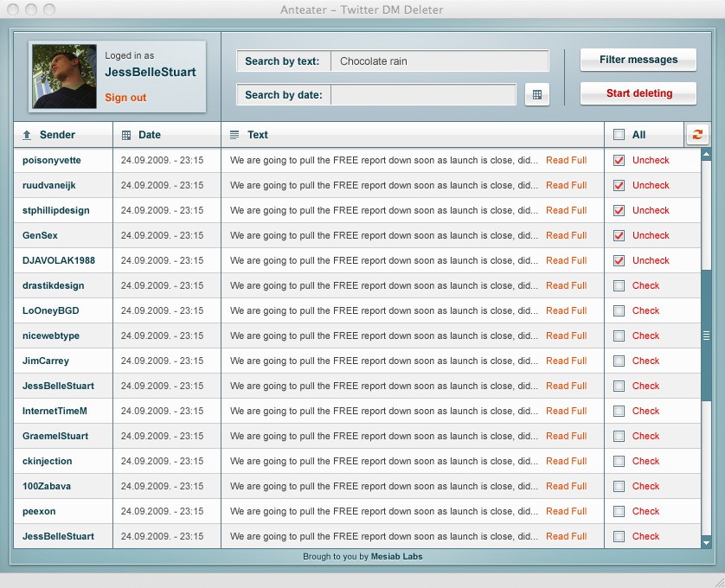Click the Date column calendar icon
This screenshot has height=588, width=725.
click(126, 135)
